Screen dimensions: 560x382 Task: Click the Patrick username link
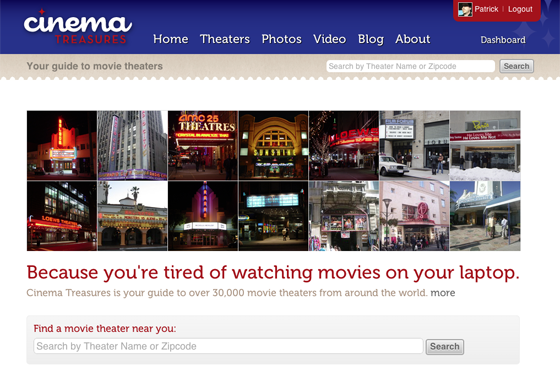[486, 9]
